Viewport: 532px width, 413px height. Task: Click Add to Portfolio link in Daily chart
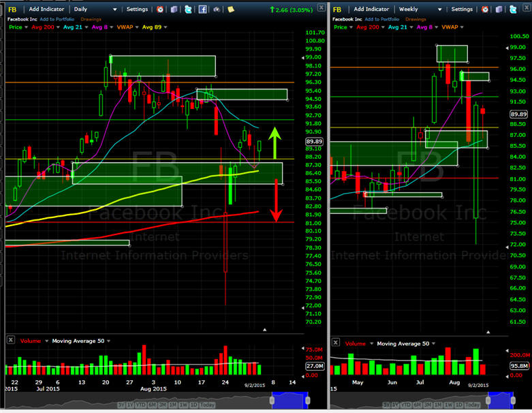57,19
